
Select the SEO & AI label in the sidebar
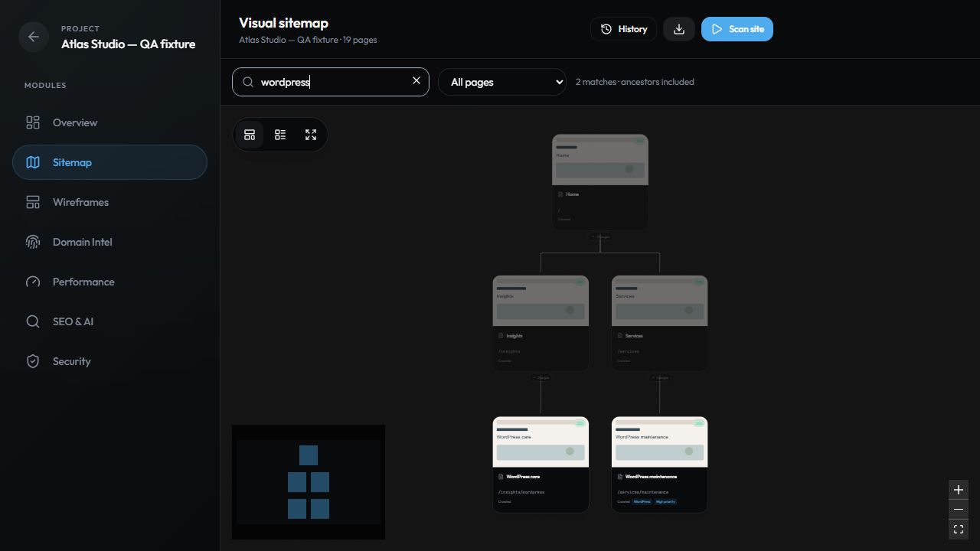pyautogui.click(x=73, y=321)
